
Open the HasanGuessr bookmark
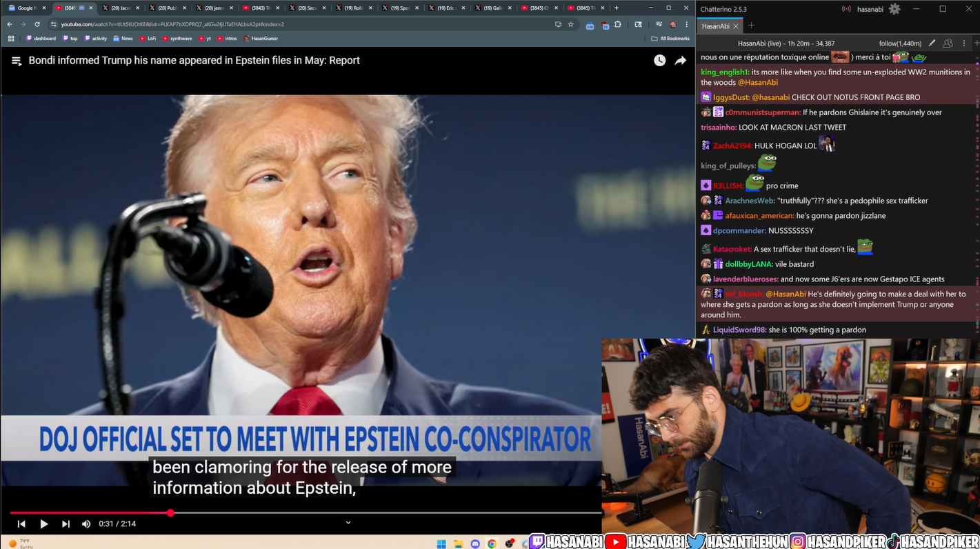click(x=261, y=39)
